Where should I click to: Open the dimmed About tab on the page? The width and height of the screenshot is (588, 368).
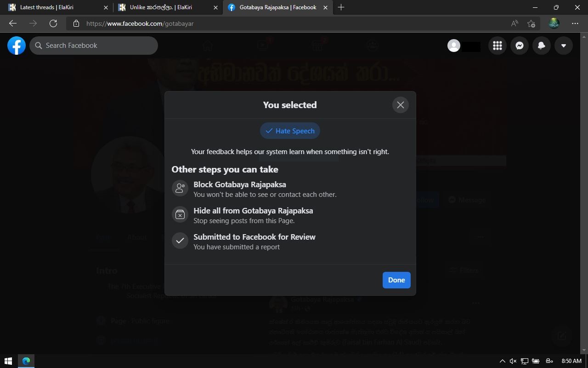(x=137, y=237)
